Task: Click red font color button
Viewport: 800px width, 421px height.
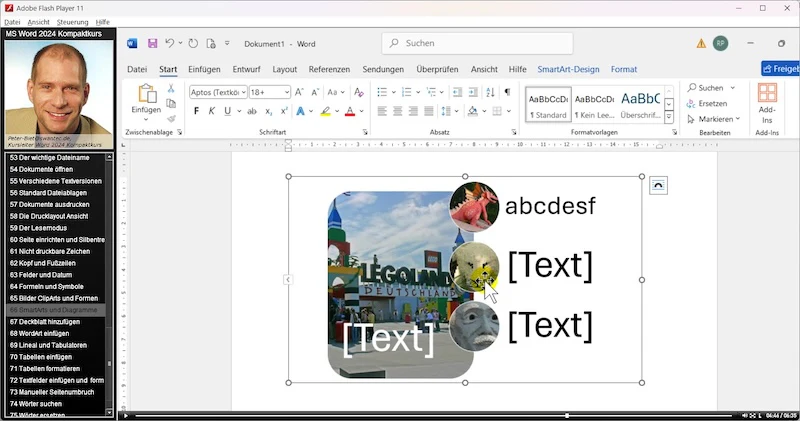Action: pyautogui.click(x=350, y=111)
